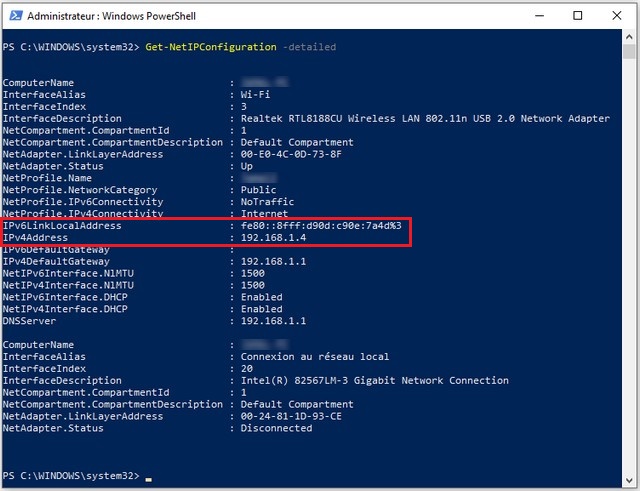The image size is (640, 491).
Task: Click the Realtek RTL8188CU adapter description
Action: (419, 118)
